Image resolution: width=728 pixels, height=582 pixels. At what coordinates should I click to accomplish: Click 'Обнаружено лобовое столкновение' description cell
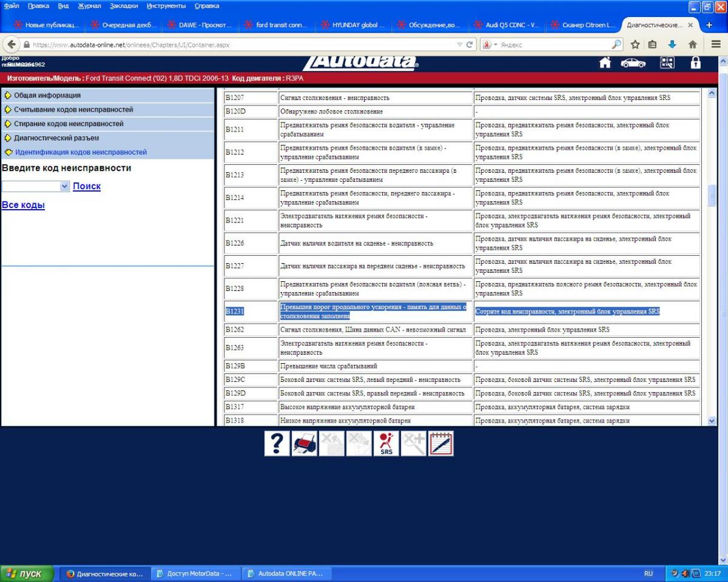tap(375, 112)
